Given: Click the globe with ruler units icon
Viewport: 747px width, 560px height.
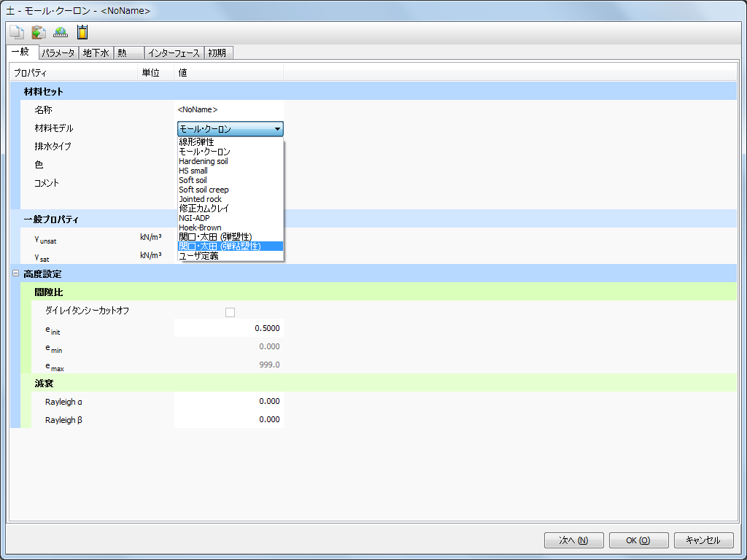Looking at the screenshot, I should click(61, 32).
